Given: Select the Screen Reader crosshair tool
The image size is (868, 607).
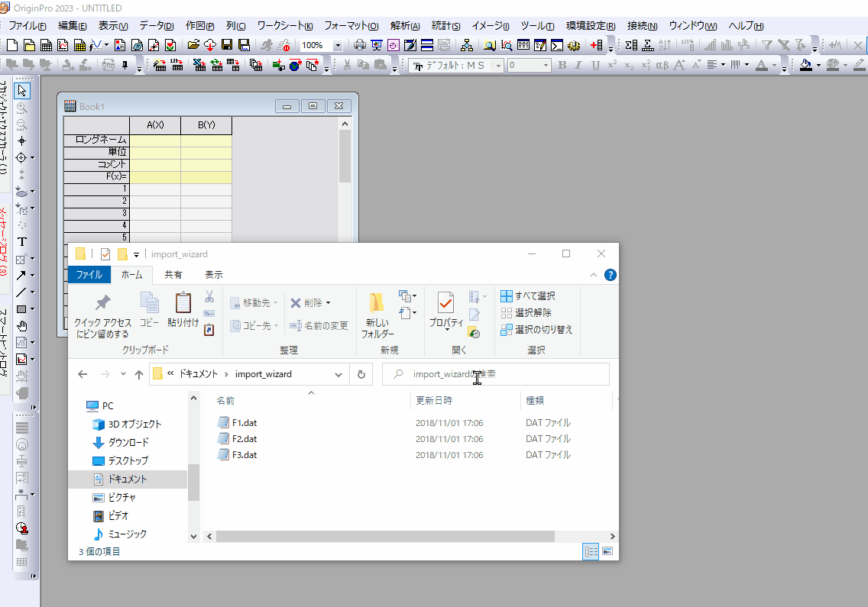Looking at the screenshot, I should 21,141.
